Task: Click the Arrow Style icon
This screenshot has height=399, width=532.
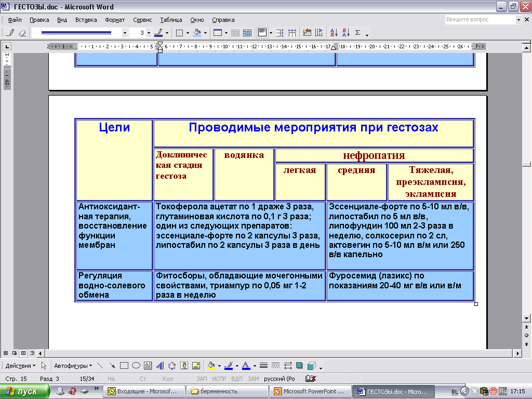Action: tap(288, 366)
